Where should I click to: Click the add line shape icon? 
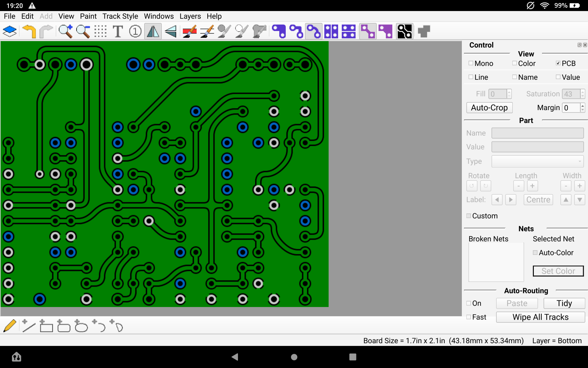pyautogui.click(x=28, y=326)
